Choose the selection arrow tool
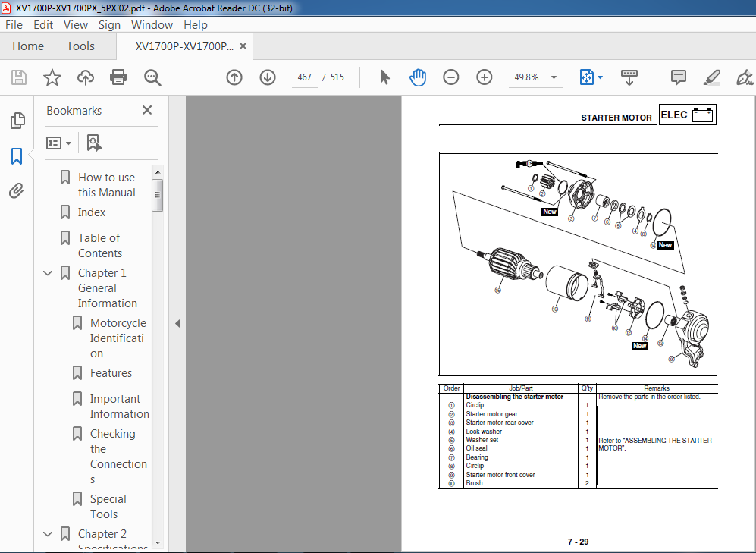 point(384,77)
